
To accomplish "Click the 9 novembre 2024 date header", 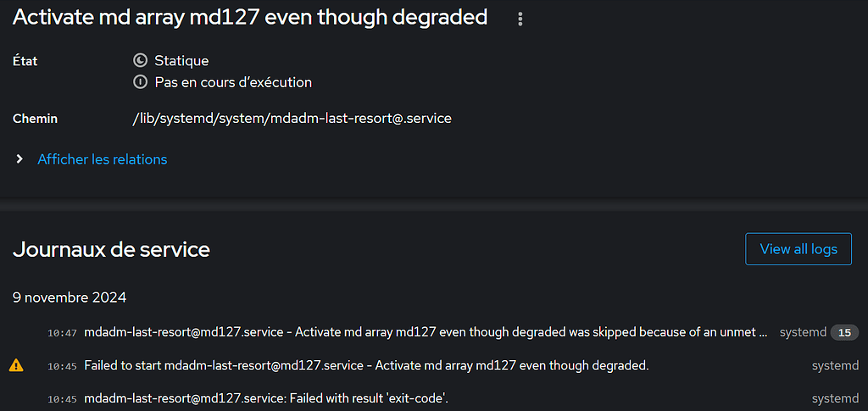I will [70, 297].
